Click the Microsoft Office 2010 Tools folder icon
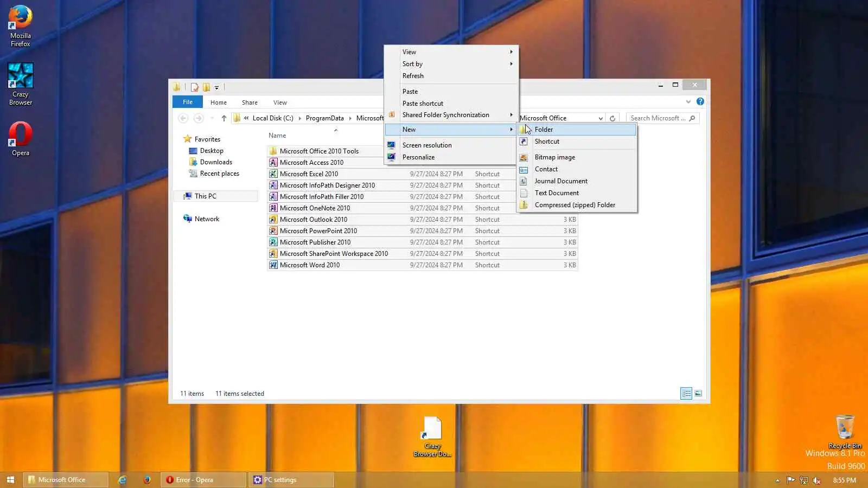This screenshot has height=488, width=868. point(273,151)
